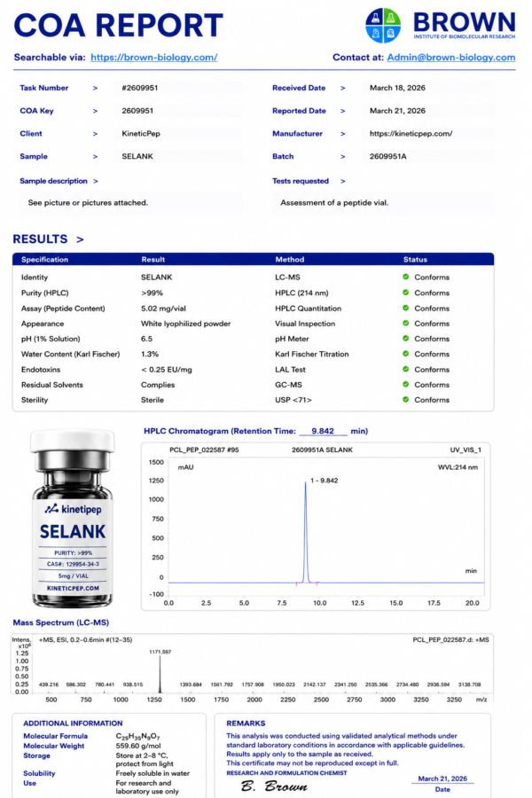This screenshot has width=532, height=798.
Task: Click the green check icon in Purity (HPLC) row
Action: click(406, 293)
